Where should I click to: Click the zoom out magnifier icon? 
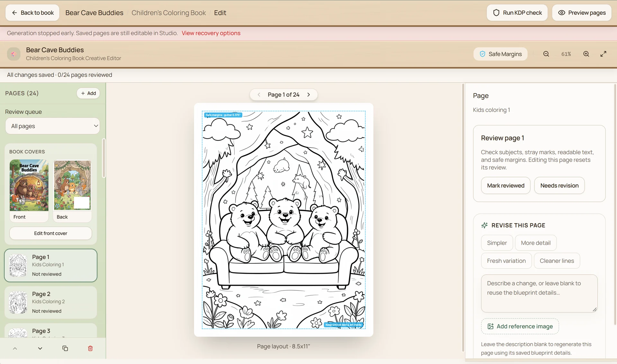coord(546,54)
